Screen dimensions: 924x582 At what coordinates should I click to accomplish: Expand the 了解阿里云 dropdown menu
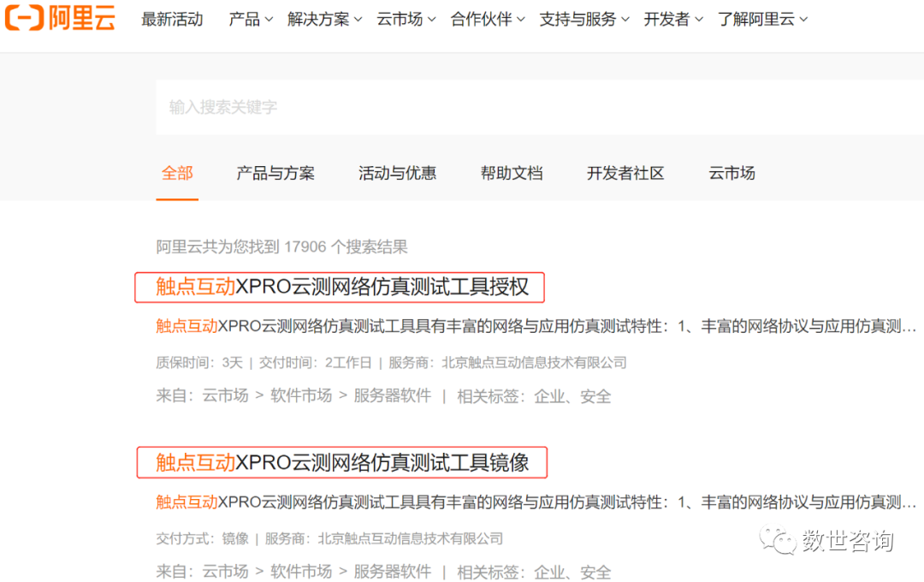pyautogui.click(x=762, y=20)
